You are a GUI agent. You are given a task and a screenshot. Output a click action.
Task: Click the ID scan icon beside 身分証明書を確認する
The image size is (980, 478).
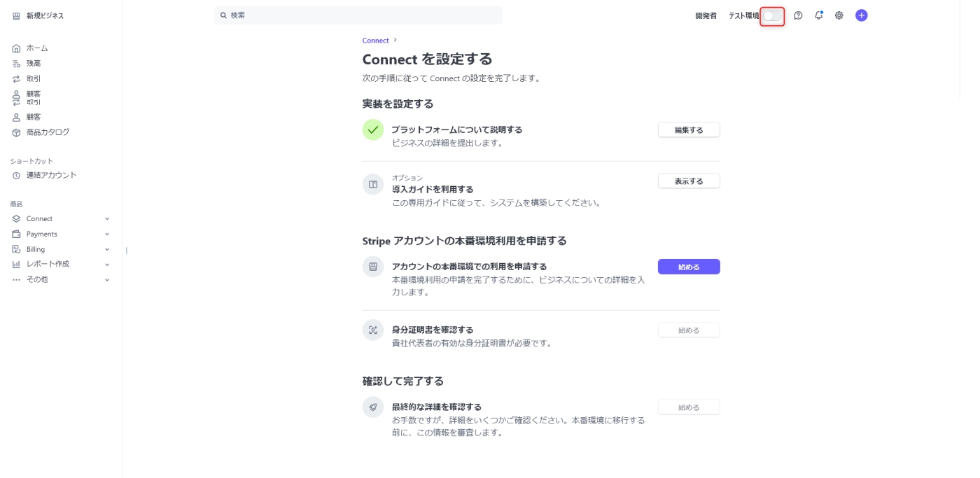(373, 330)
